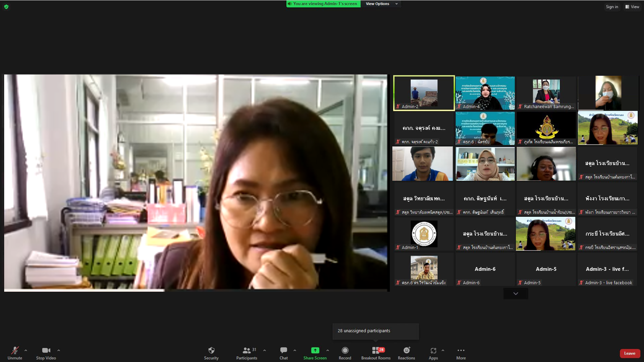Select woman with headphones video thumbnail
This screenshot has width=644, height=362.
(546, 164)
